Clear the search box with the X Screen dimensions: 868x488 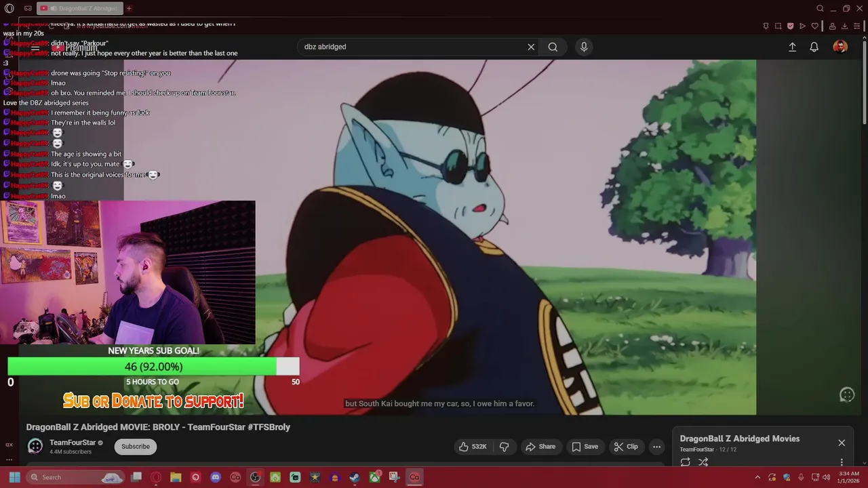coord(531,47)
